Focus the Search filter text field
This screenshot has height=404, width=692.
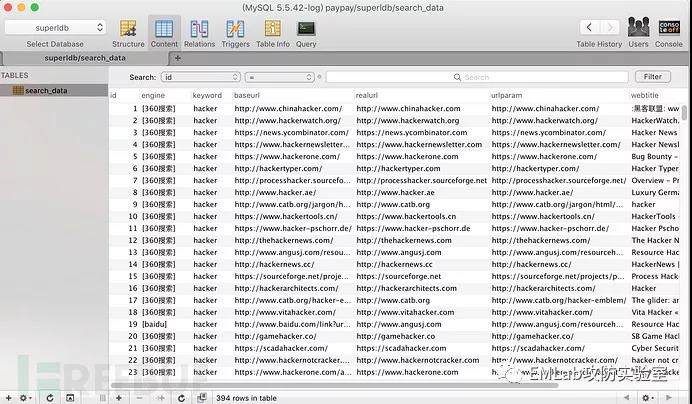coord(477,77)
